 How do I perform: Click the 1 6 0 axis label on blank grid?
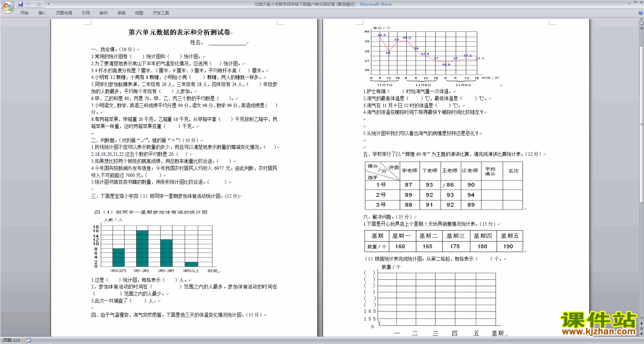click(370, 311)
